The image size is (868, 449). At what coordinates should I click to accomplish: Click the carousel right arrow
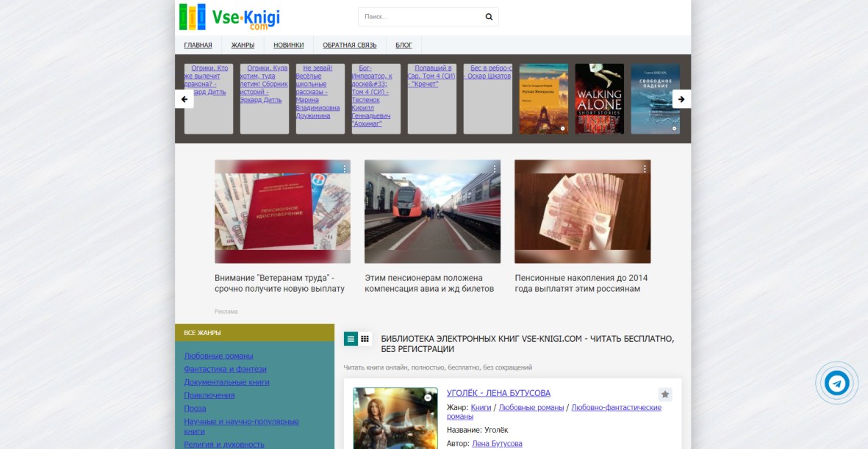click(681, 99)
